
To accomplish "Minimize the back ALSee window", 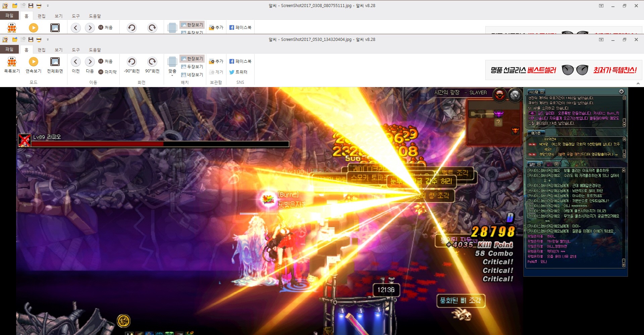I will 613,6.
